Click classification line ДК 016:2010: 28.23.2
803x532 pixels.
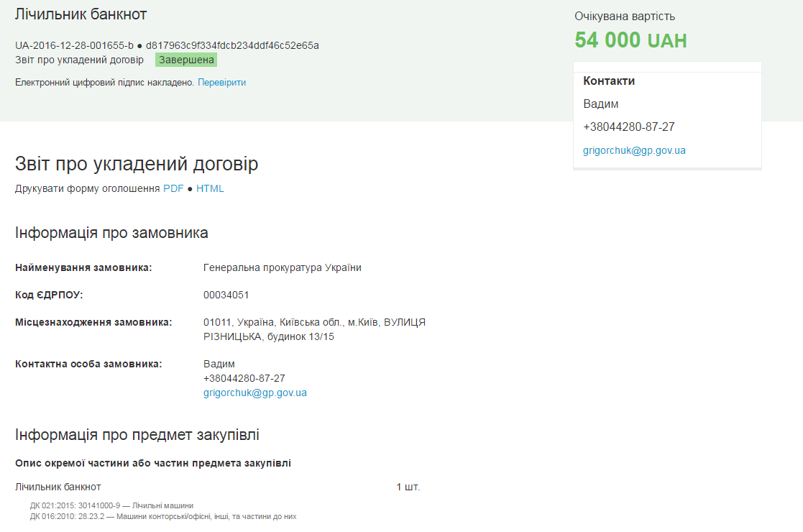tap(163, 517)
